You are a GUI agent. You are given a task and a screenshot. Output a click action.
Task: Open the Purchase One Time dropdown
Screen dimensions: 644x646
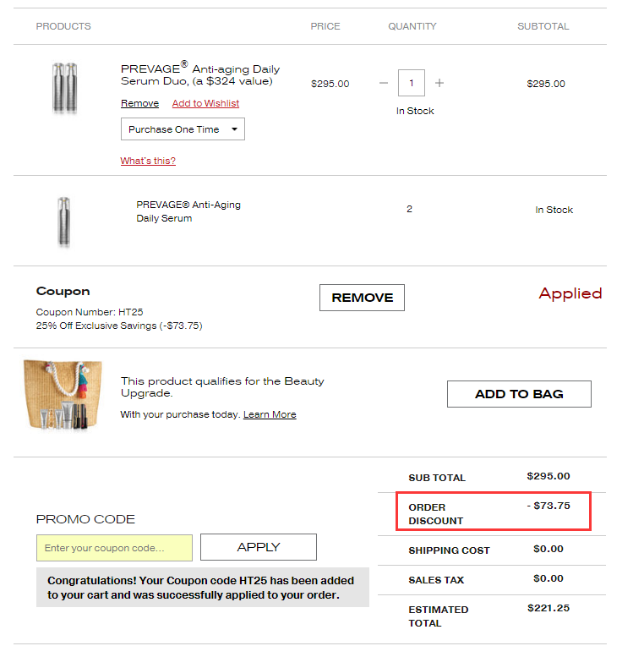(183, 129)
